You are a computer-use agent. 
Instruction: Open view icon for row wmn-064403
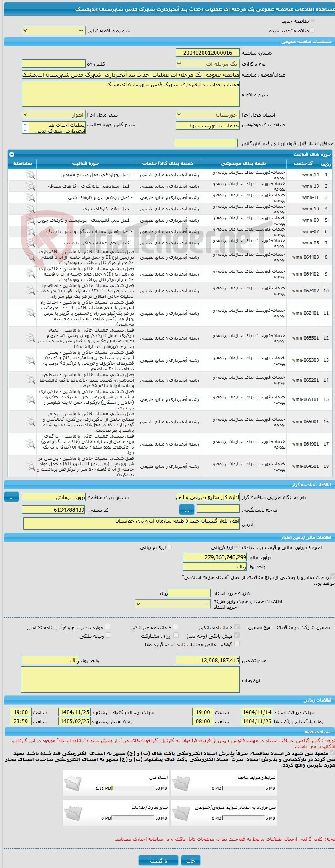[x=30, y=257]
